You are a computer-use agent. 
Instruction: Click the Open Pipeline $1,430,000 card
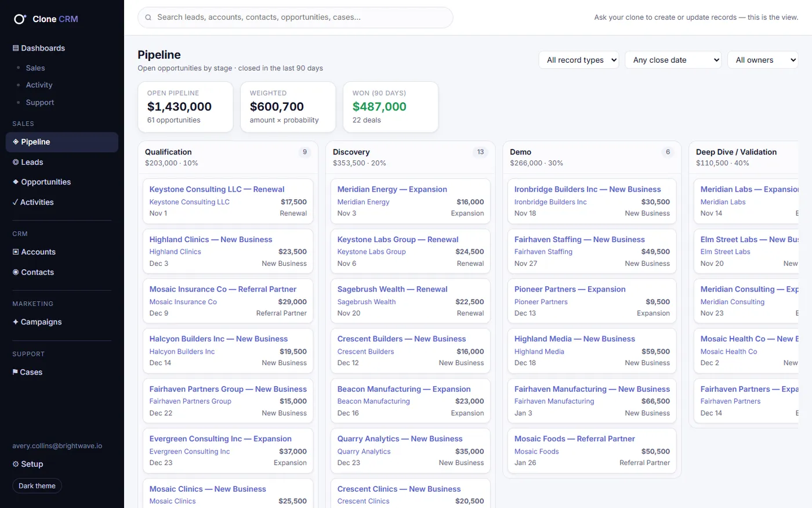point(186,107)
